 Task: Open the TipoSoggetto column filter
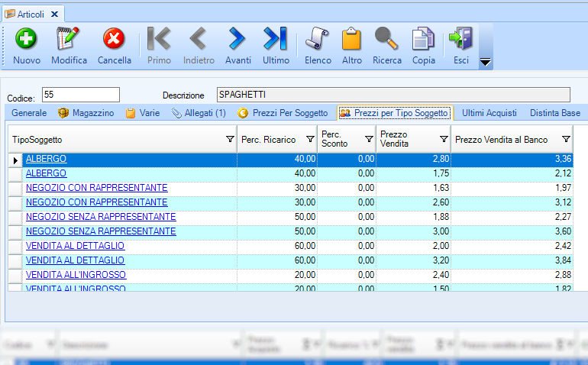click(x=230, y=140)
